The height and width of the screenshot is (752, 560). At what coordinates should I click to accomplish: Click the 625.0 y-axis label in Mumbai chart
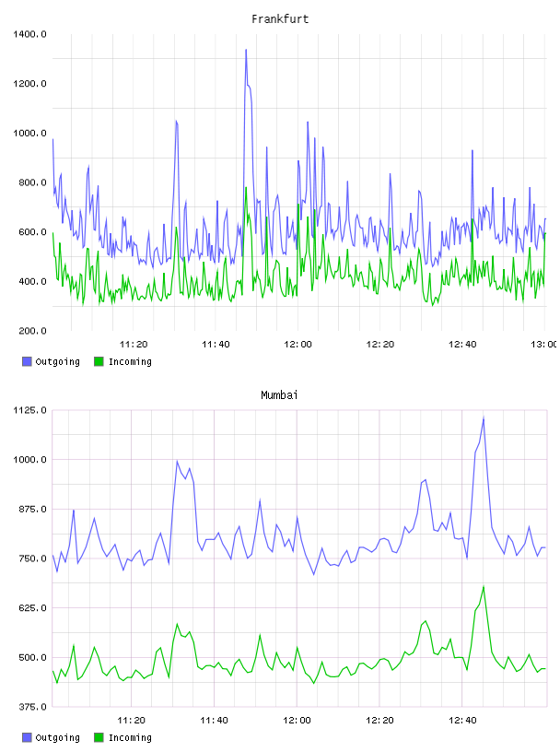[x=32, y=608]
